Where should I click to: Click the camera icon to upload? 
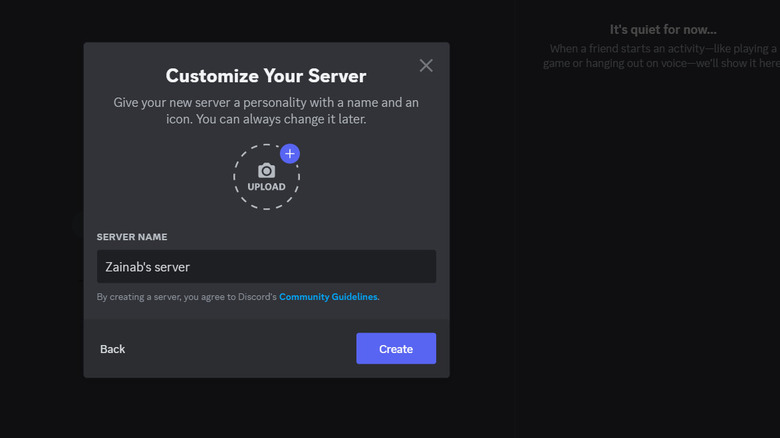[266, 171]
